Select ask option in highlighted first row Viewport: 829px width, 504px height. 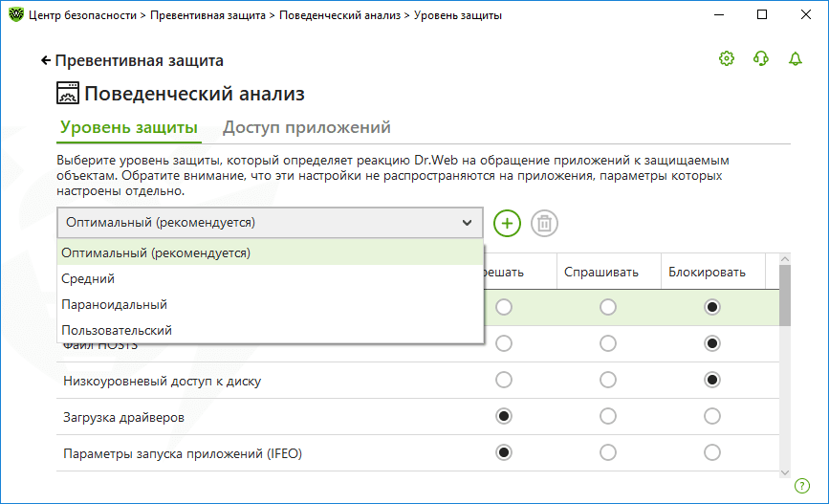click(x=608, y=307)
